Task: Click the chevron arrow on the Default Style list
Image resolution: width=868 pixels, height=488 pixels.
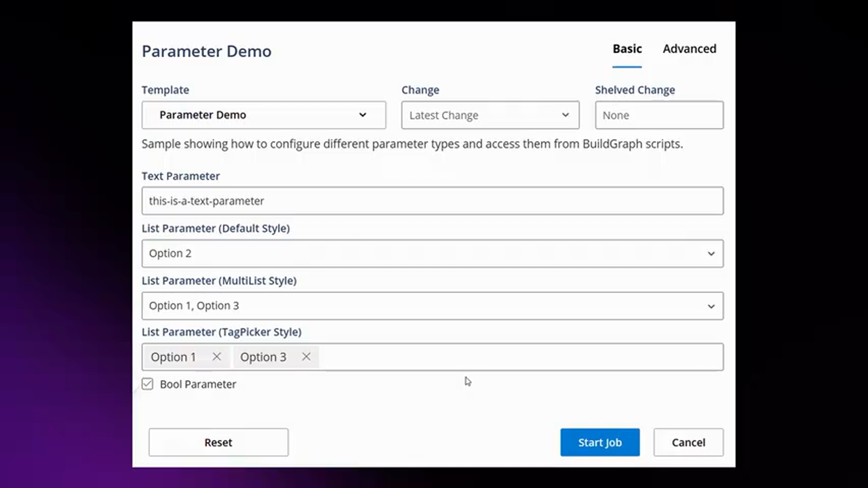Action: tap(711, 253)
